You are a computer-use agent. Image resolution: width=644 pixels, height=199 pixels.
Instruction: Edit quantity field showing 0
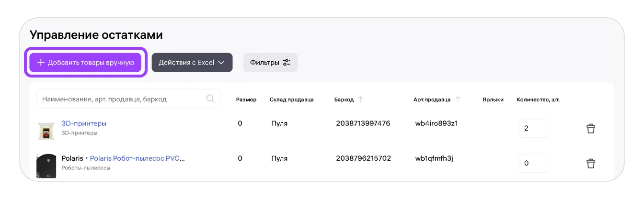click(x=534, y=163)
